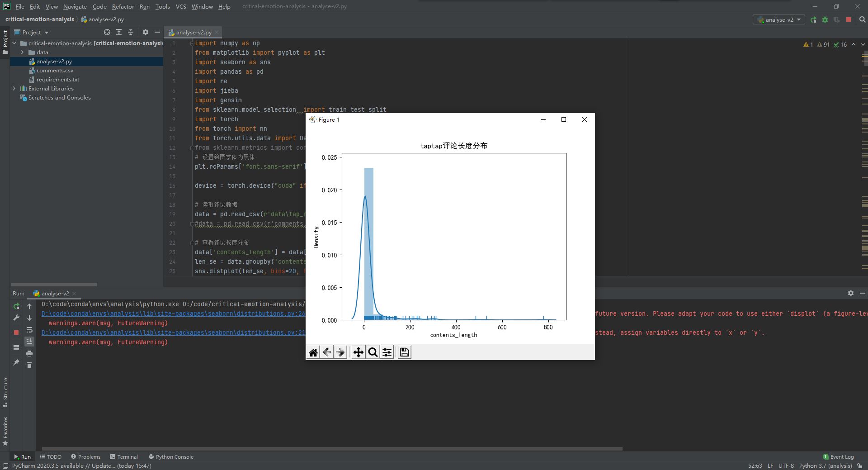Viewport: 868px width, 470px height.
Task: Open the TODO tool window button
Action: click(x=51, y=456)
